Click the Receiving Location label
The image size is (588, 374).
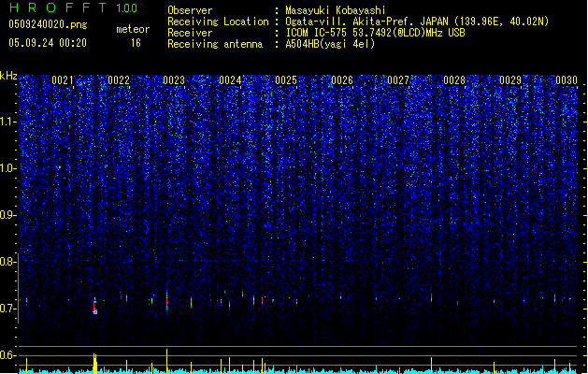pyautogui.click(x=218, y=22)
